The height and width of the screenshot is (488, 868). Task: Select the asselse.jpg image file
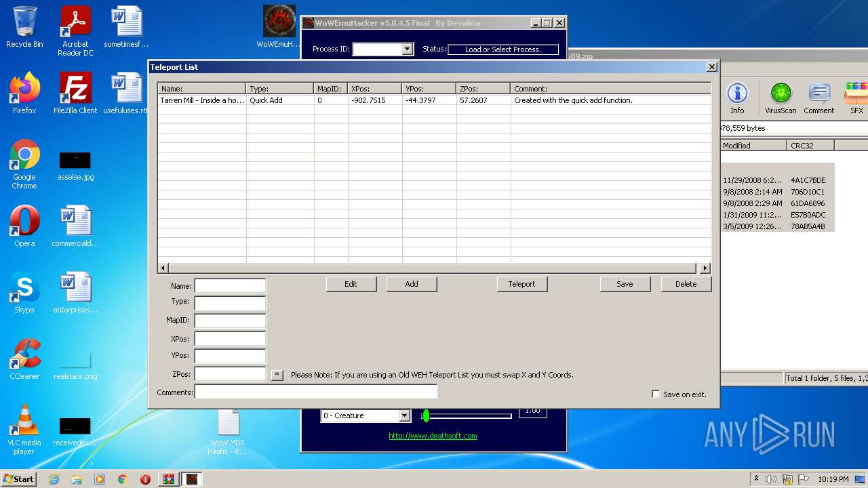coord(75,166)
